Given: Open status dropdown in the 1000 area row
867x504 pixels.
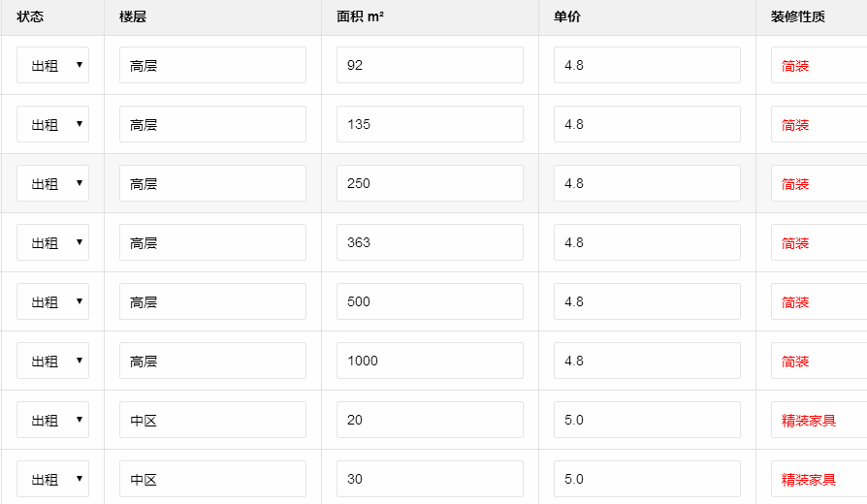Looking at the screenshot, I should (x=52, y=362).
